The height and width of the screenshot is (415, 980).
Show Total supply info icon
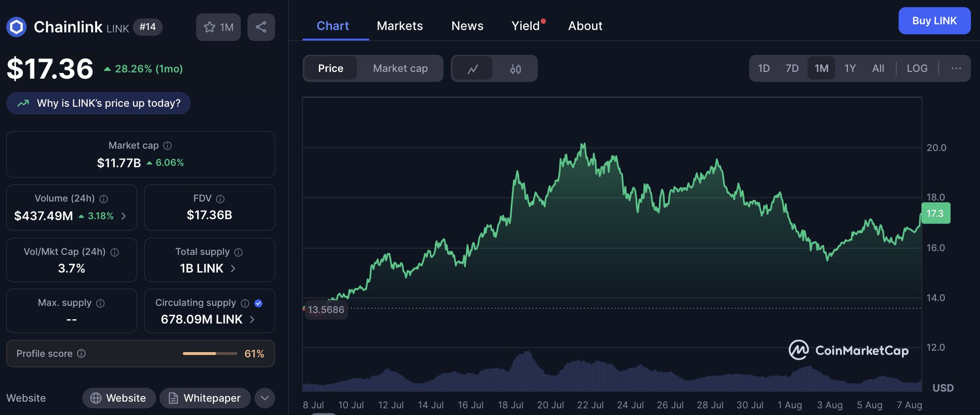point(238,252)
